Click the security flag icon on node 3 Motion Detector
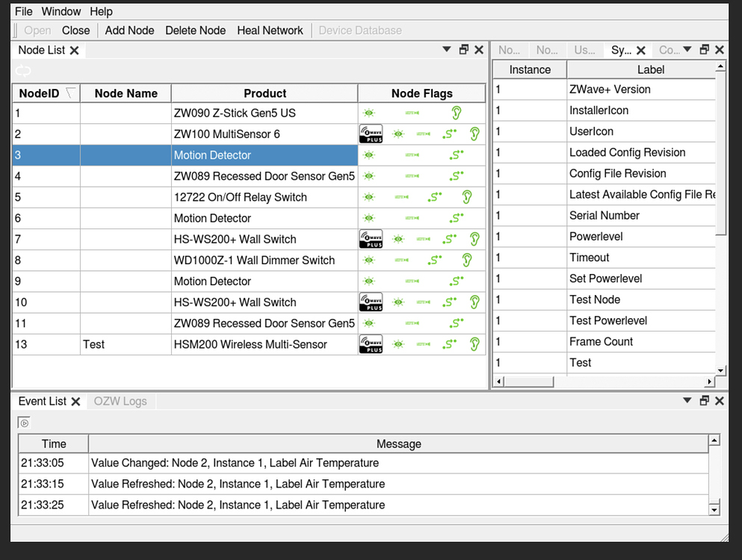Screen dimensions: 742x560 point(455,155)
